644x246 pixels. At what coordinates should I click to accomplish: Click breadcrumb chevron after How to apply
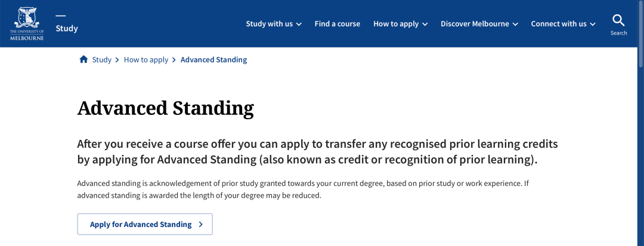(x=174, y=60)
